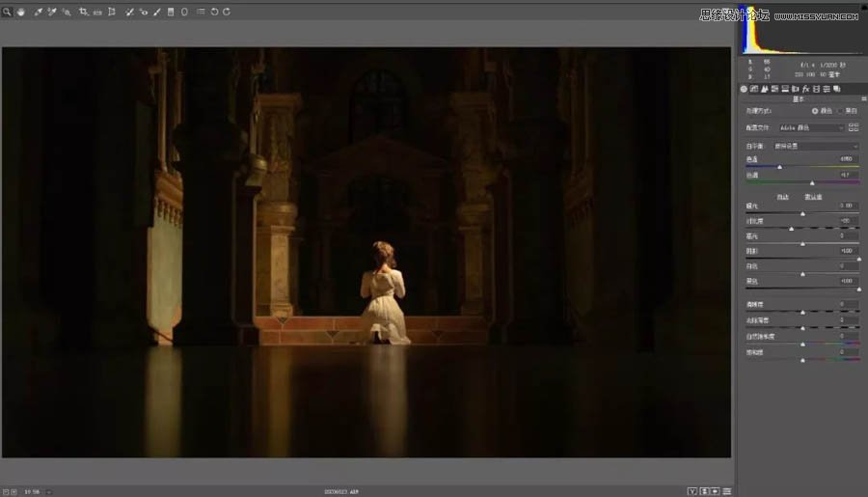Image resolution: width=868 pixels, height=497 pixels.
Task: Open the Basic panel tab icon
Action: click(x=744, y=89)
